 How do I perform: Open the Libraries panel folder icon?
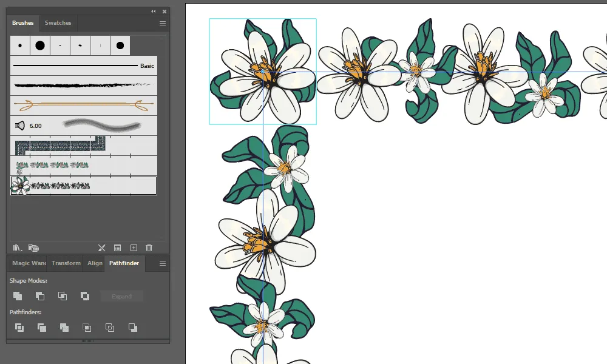tap(33, 248)
